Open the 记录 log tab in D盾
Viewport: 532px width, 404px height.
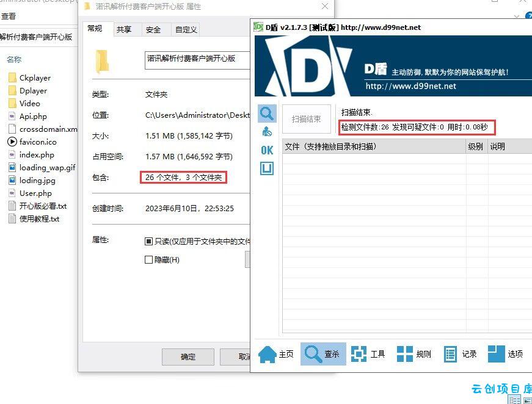coord(460,354)
